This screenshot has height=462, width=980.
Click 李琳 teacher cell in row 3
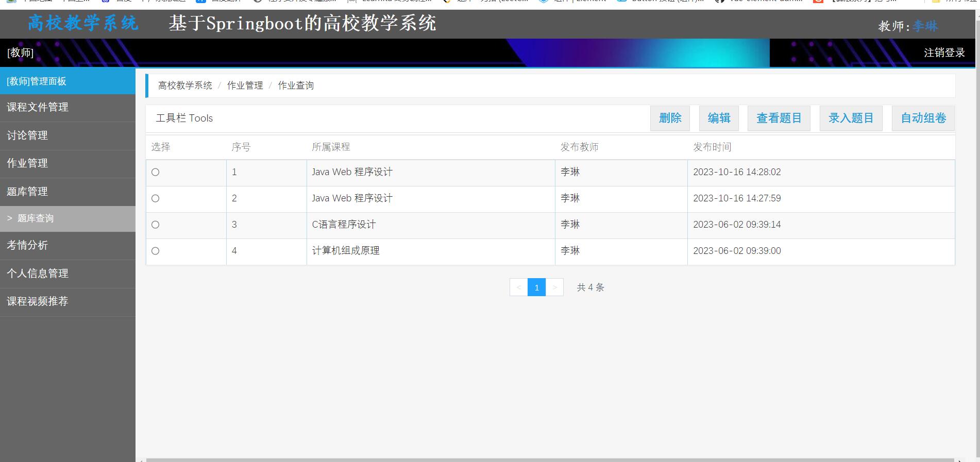[570, 225]
